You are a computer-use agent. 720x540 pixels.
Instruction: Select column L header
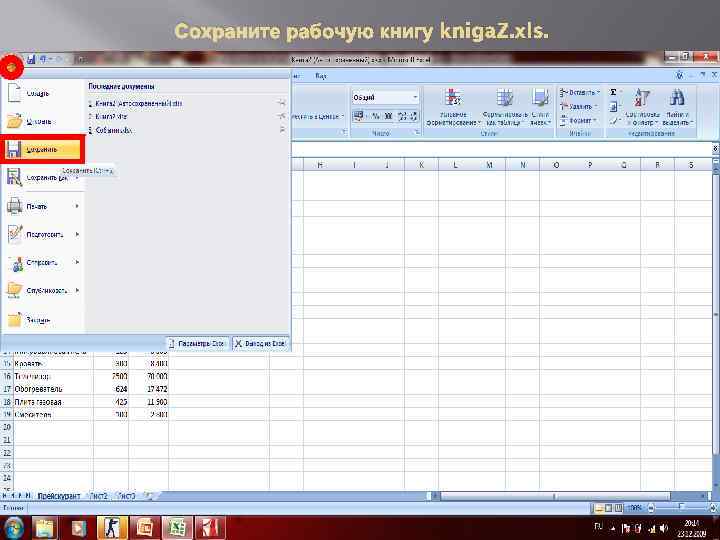[x=455, y=164]
